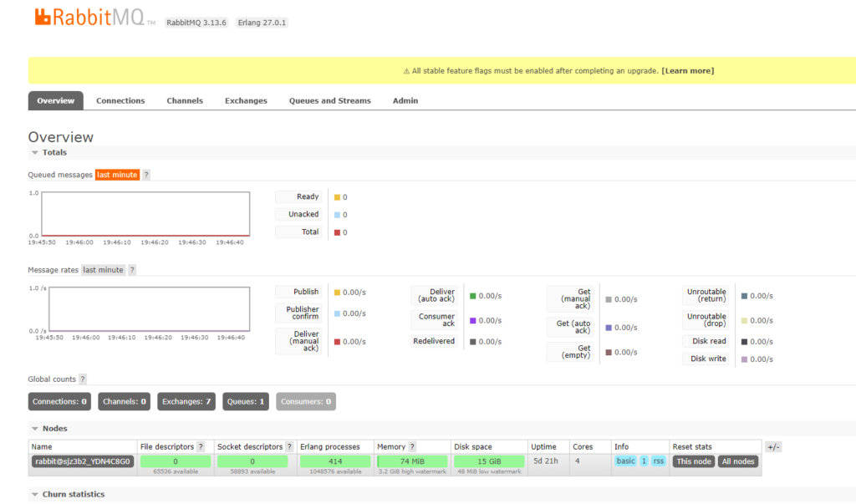
Task: Open the Channels tab
Action: 185,100
